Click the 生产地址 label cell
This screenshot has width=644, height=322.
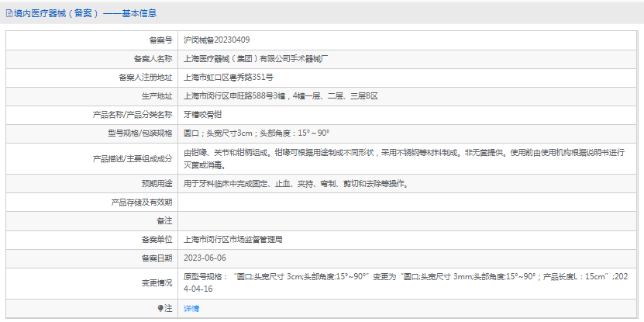pos(92,96)
